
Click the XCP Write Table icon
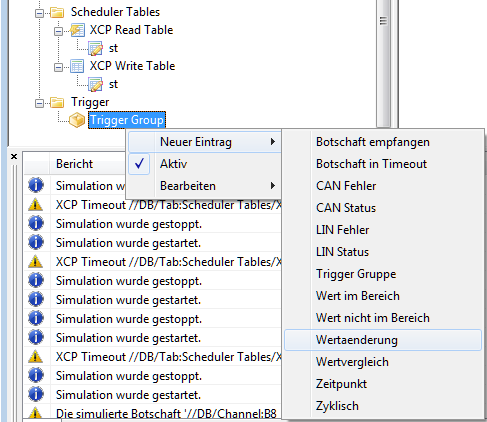click(x=77, y=66)
